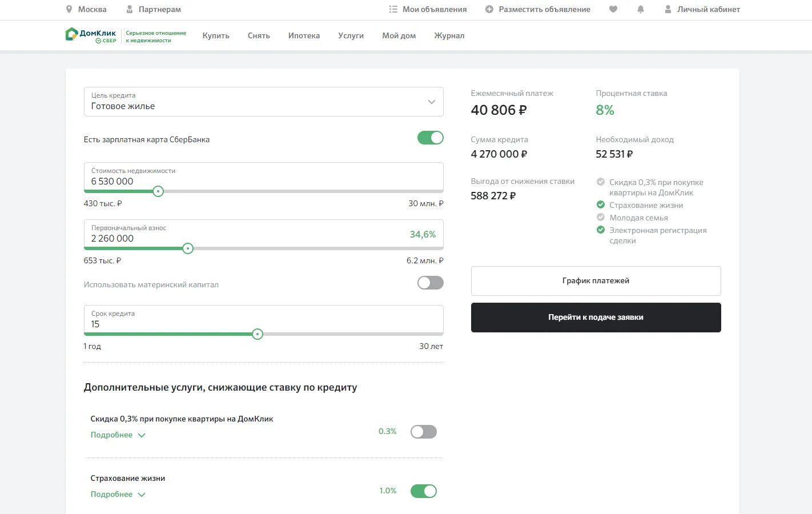Click the ДомКлик logo
Viewport: 812px width, 514px height.
pyautogui.click(x=91, y=35)
